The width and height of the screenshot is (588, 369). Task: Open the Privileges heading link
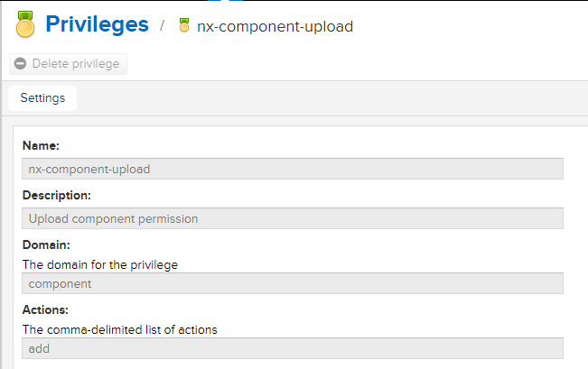(x=96, y=24)
